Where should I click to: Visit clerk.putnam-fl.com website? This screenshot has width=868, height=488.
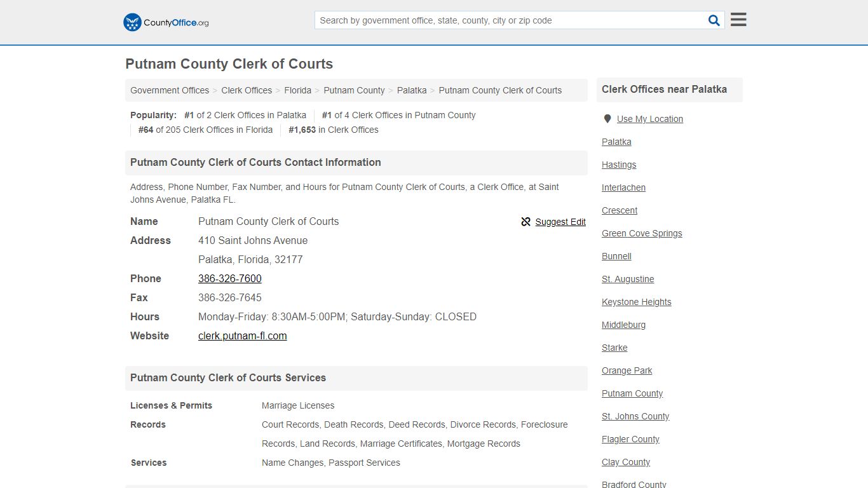coord(243,335)
